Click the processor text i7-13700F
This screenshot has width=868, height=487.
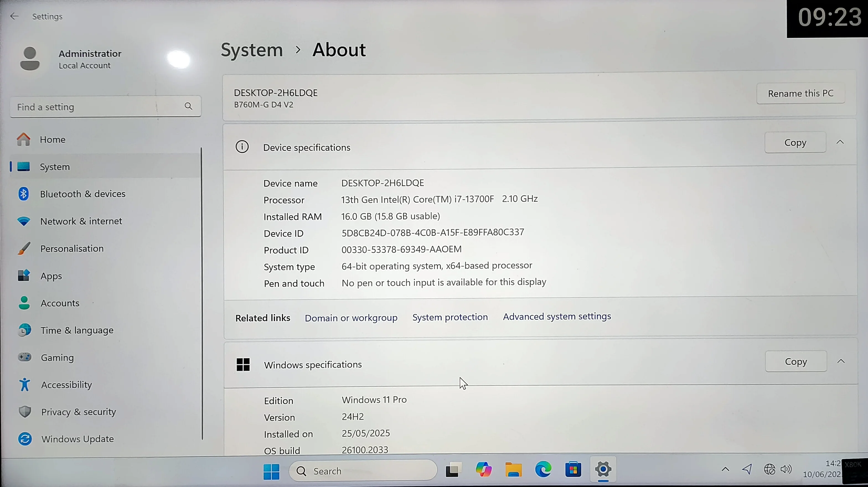474,199
